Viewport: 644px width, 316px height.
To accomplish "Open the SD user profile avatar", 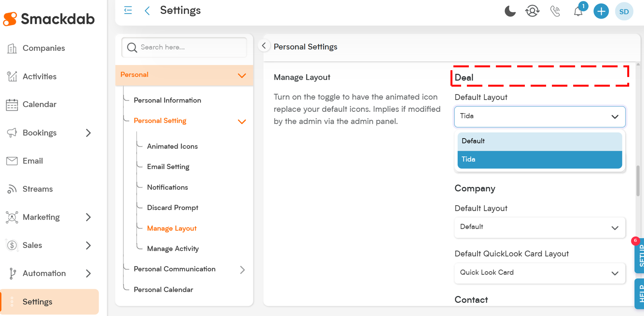I will point(624,12).
